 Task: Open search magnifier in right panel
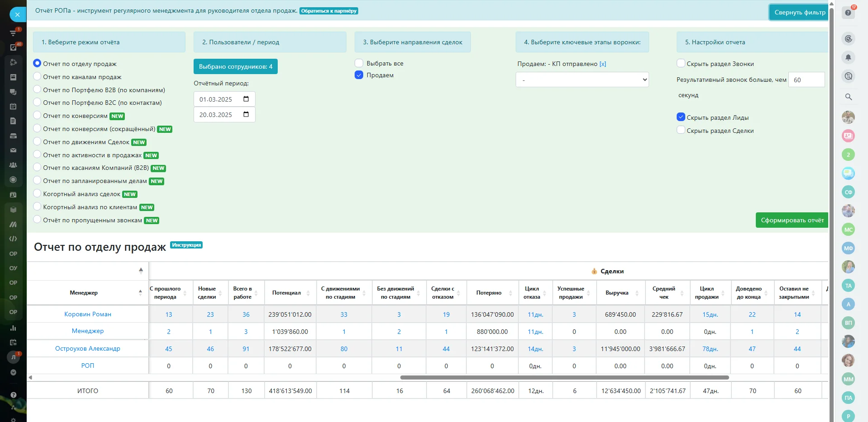coord(848,97)
